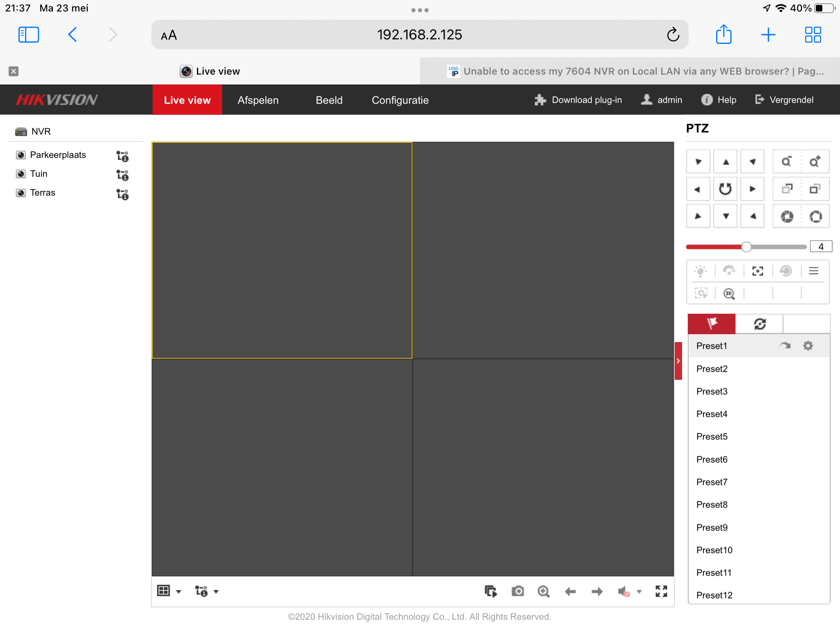Open full screen view
This screenshot has height=630, width=840.
(661, 591)
